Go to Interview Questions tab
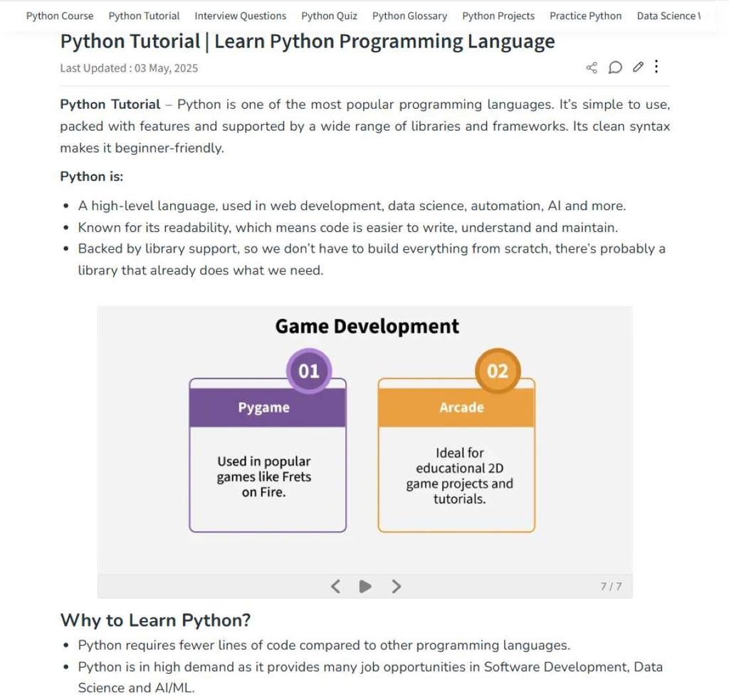Image resolution: width=729 pixels, height=700 pixels. click(x=241, y=16)
